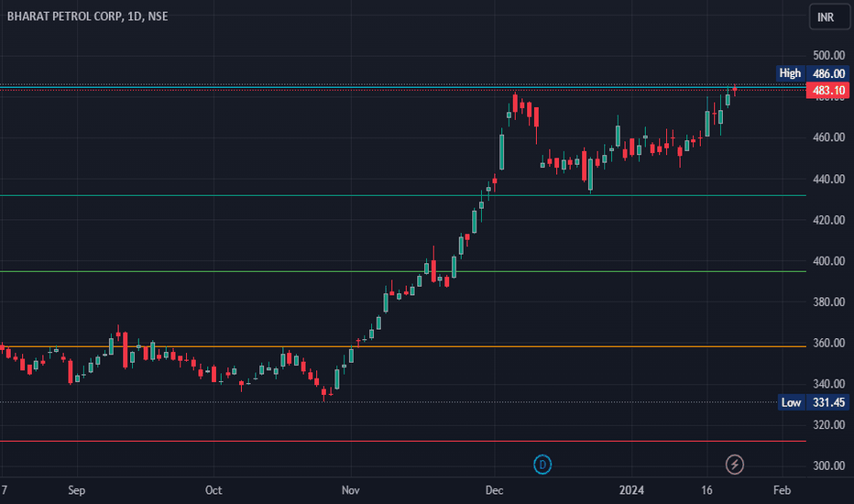The image size is (854, 504).
Task: Click the 16 date label on time axis
Action: click(706, 490)
